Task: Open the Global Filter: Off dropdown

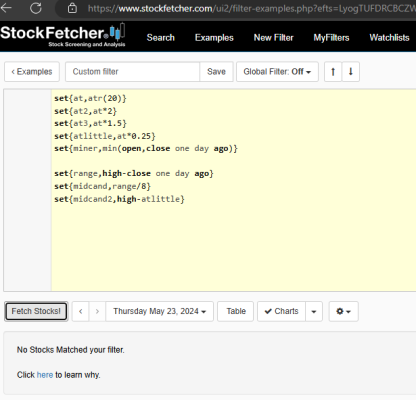Action: click(277, 72)
